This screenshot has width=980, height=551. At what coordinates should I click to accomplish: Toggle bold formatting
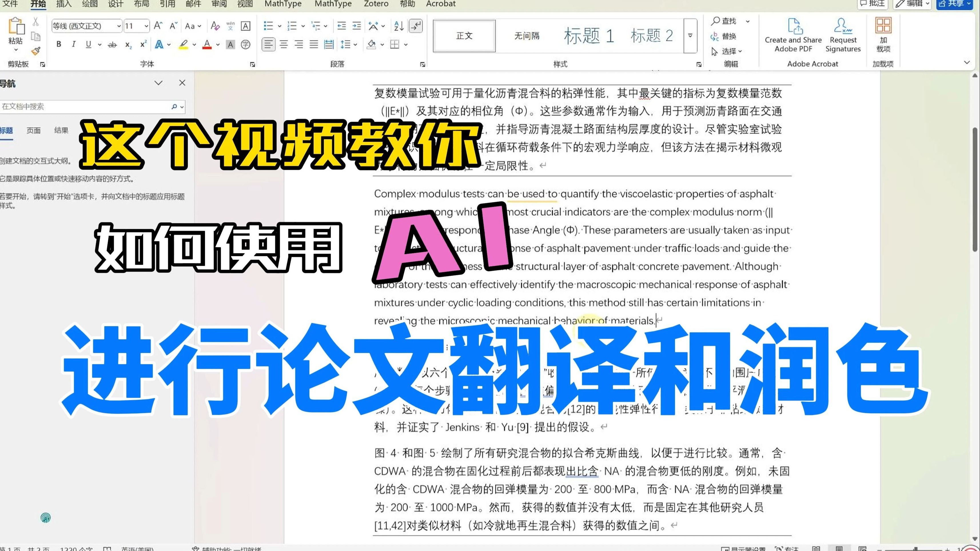click(59, 45)
